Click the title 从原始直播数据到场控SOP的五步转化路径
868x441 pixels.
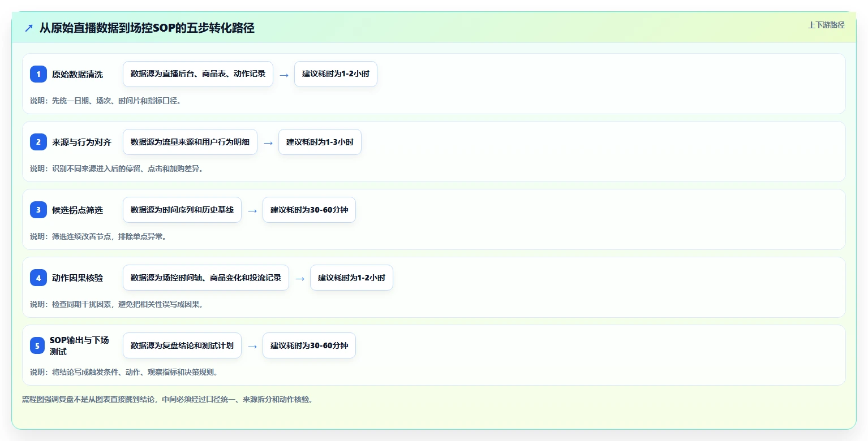[147, 28]
